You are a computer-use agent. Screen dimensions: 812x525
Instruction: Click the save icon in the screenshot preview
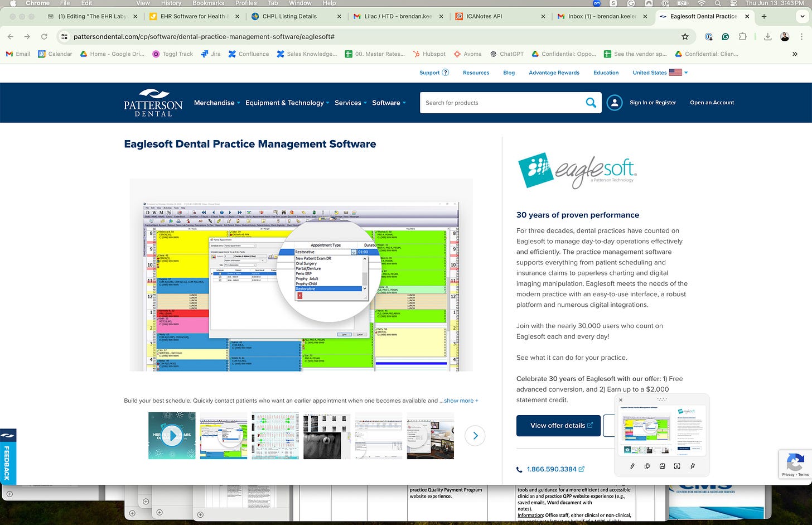[662, 466]
